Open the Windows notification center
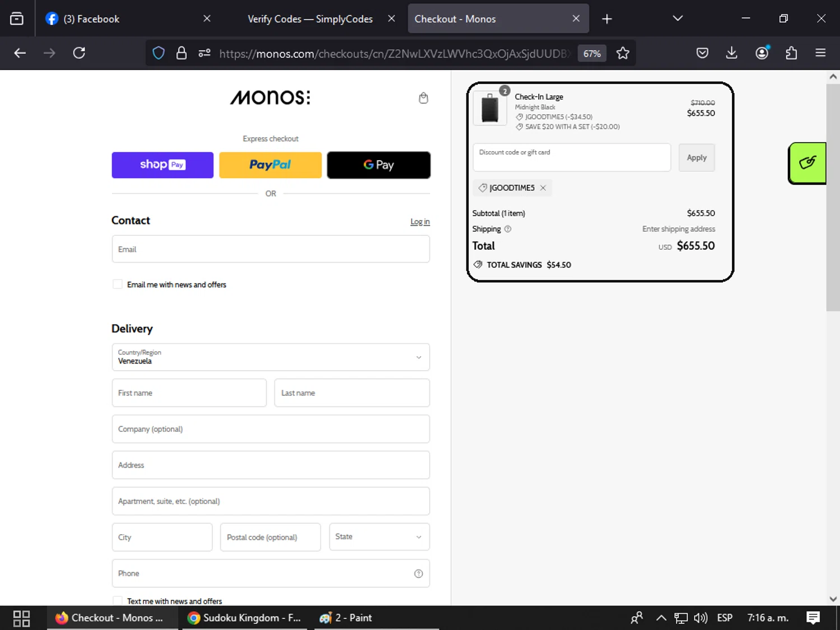840x630 pixels. [x=813, y=618]
